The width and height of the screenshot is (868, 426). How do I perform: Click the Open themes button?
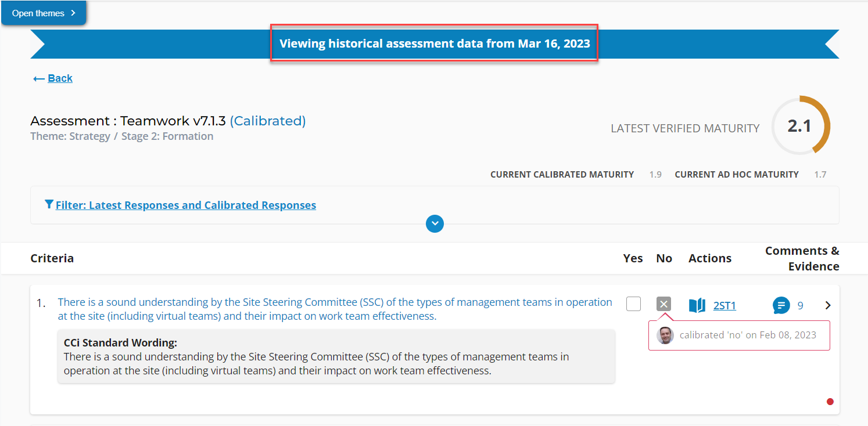pyautogui.click(x=44, y=13)
